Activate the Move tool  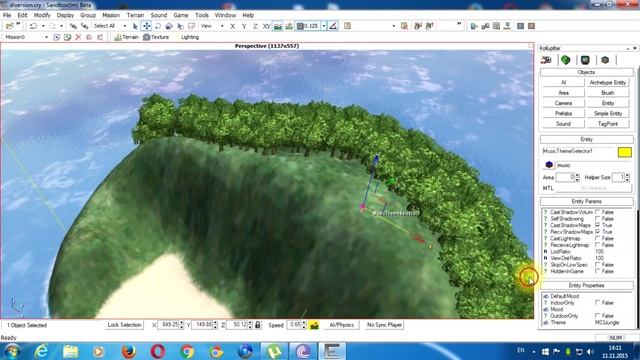click(x=147, y=26)
